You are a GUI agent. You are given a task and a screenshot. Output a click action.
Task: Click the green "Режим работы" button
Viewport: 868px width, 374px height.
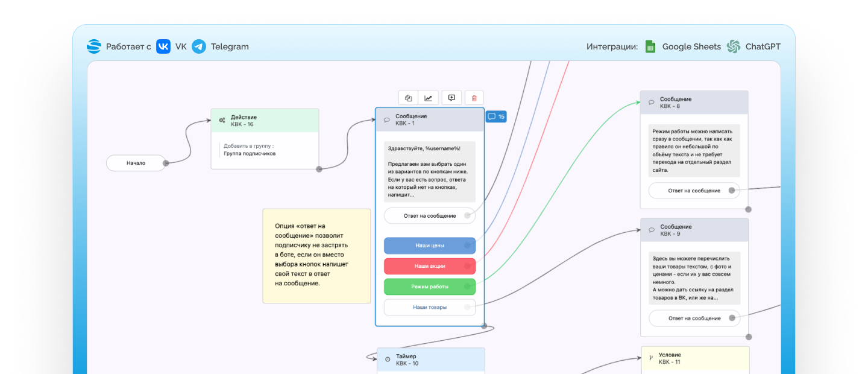point(429,287)
